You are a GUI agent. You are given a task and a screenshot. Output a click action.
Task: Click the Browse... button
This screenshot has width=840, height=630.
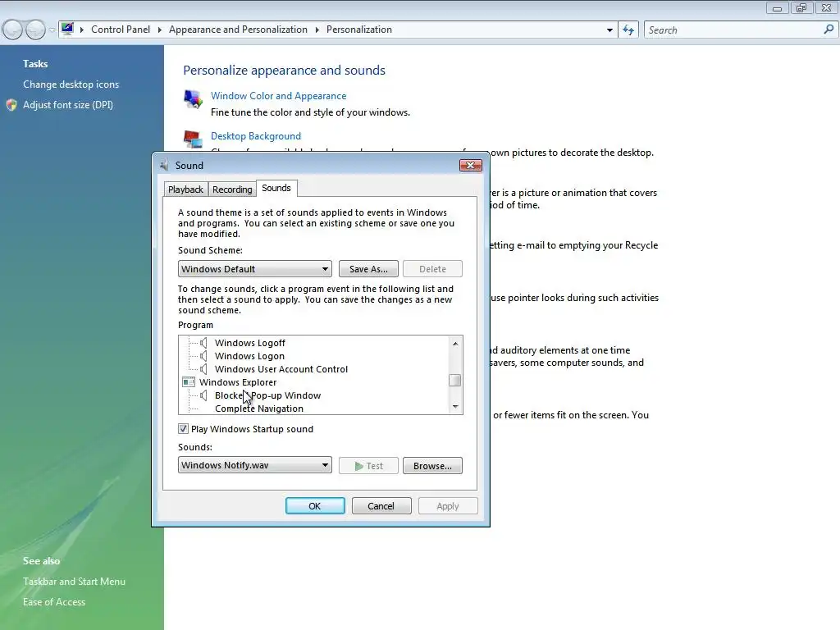pyautogui.click(x=432, y=466)
